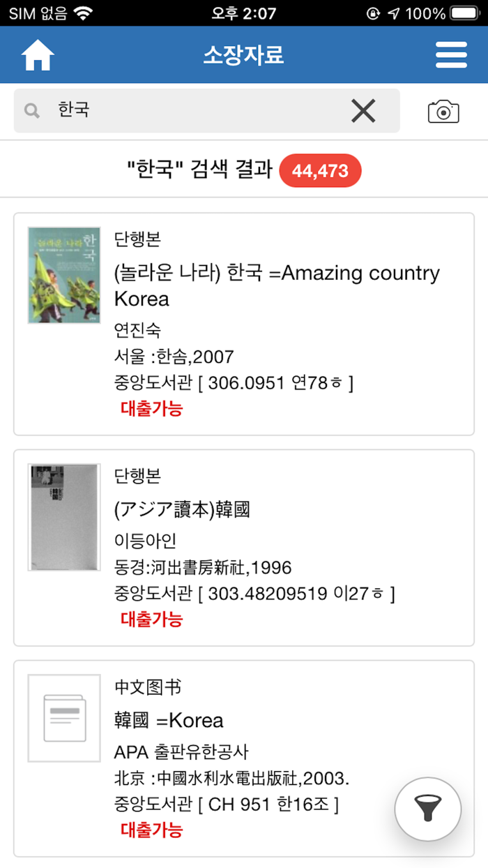Open the filter options with funnel button

(427, 809)
